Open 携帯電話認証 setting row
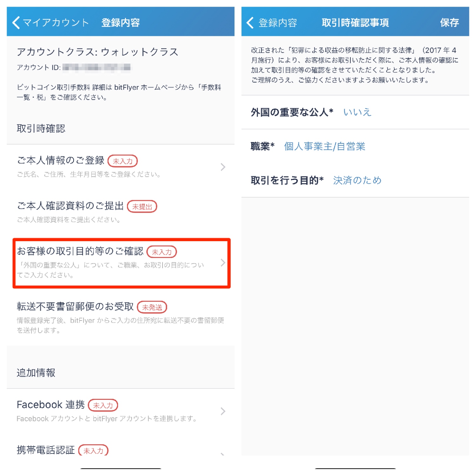 [x=121, y=449]
